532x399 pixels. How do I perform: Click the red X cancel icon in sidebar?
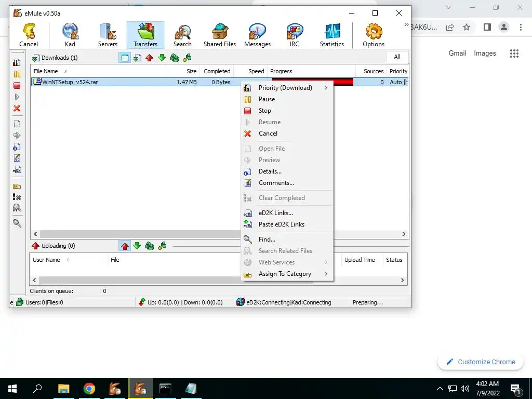coord(17,109)
